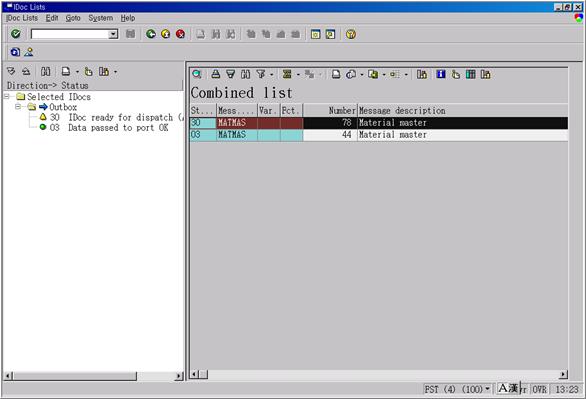Open the Filter dropdown arrow
The image size is (586, 399).
[271, 75]
